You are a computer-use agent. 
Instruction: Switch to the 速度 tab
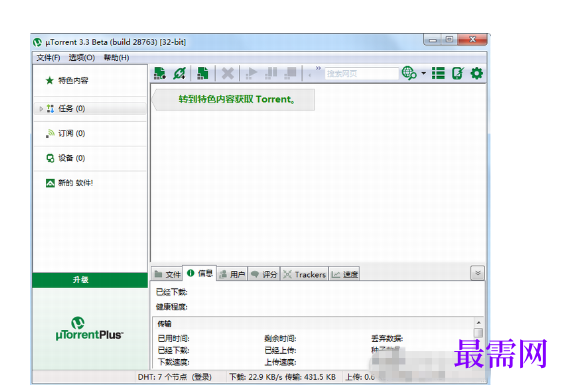(x=344, y=274)
